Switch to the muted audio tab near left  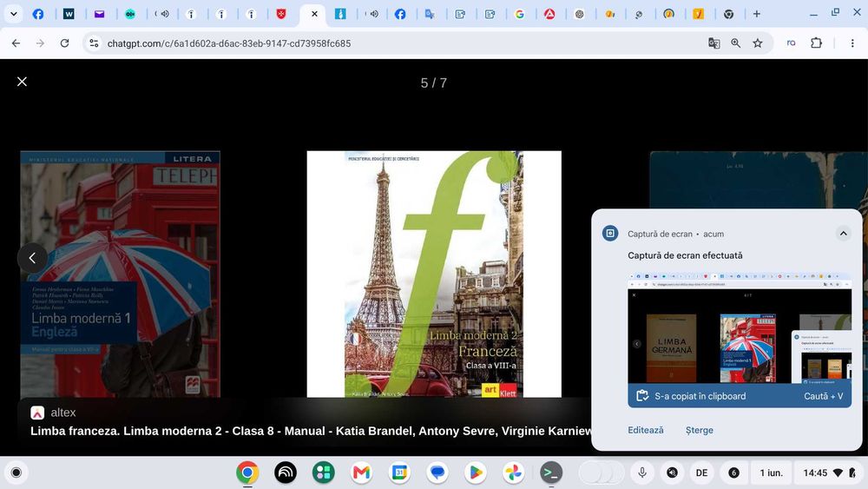click(161, 14)
